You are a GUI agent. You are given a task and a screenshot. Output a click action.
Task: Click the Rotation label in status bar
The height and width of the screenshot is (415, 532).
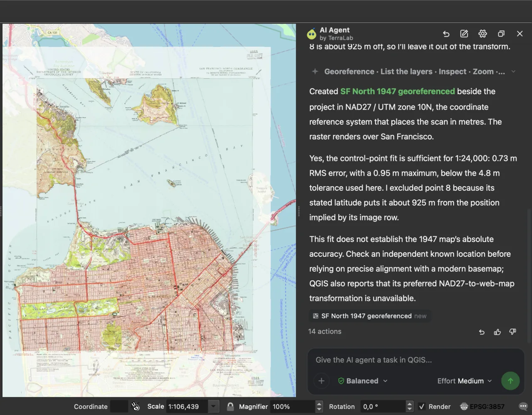(342, 407)
